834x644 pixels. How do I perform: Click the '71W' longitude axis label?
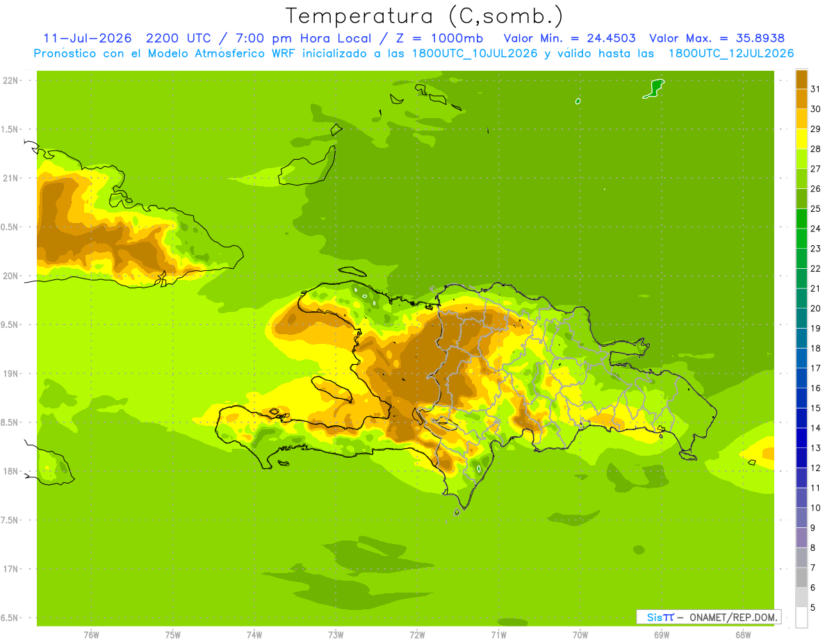[498, 635]
